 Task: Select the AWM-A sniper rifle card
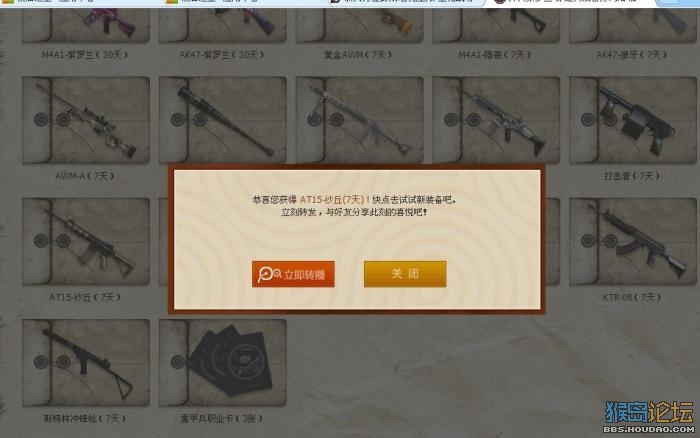(x=86, y=120)
